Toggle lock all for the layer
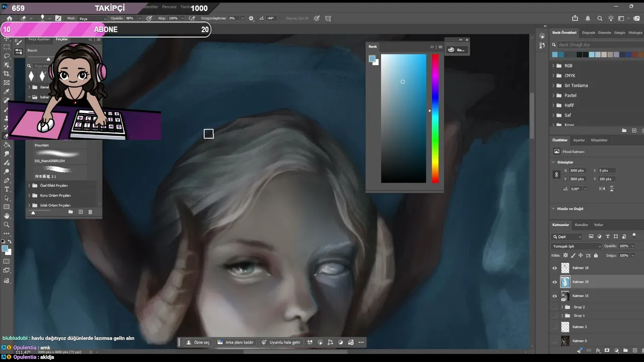Viewport: 644px width, 362px height. coord(596,255)
